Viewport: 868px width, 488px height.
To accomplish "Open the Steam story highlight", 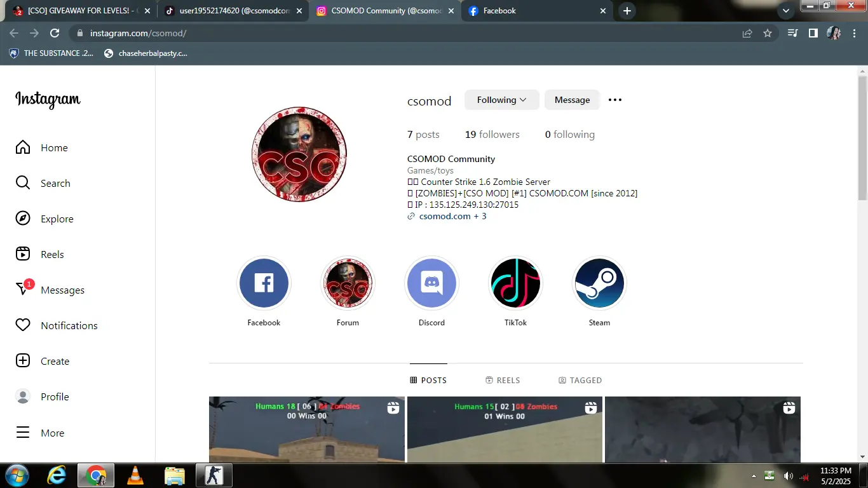I will (x=599, y=283).
